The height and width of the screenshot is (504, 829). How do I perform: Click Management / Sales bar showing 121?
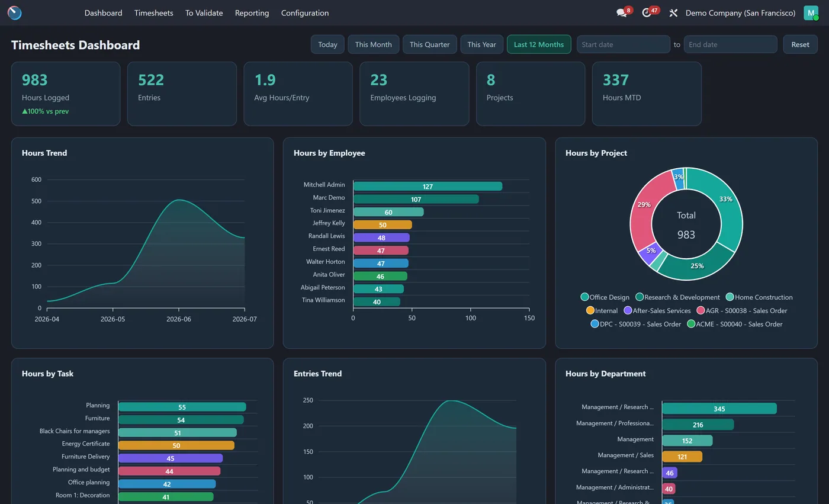pos(682,457)
